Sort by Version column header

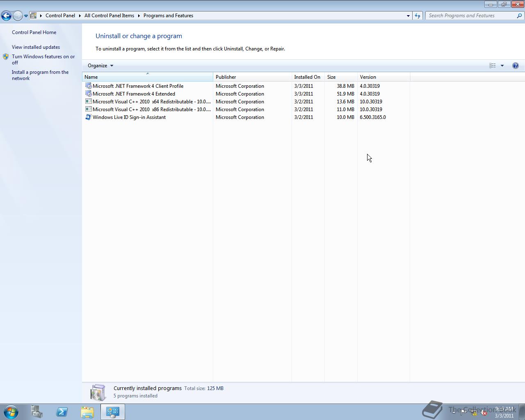(383, 77)
